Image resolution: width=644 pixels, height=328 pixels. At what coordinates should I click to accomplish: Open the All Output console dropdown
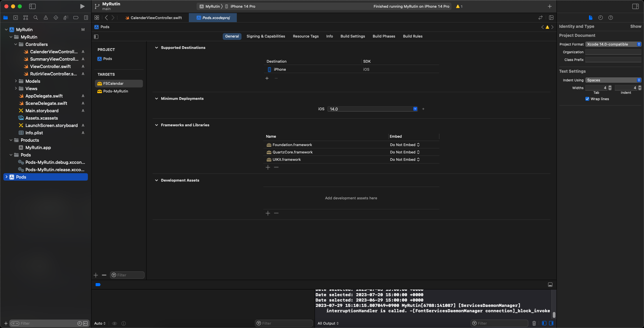click(328, 323)
